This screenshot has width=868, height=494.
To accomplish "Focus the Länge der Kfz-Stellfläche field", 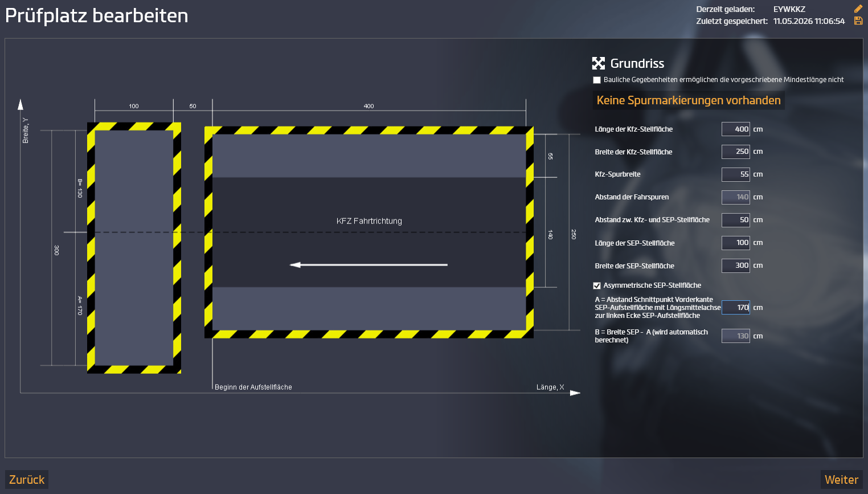I will (736, 129).
